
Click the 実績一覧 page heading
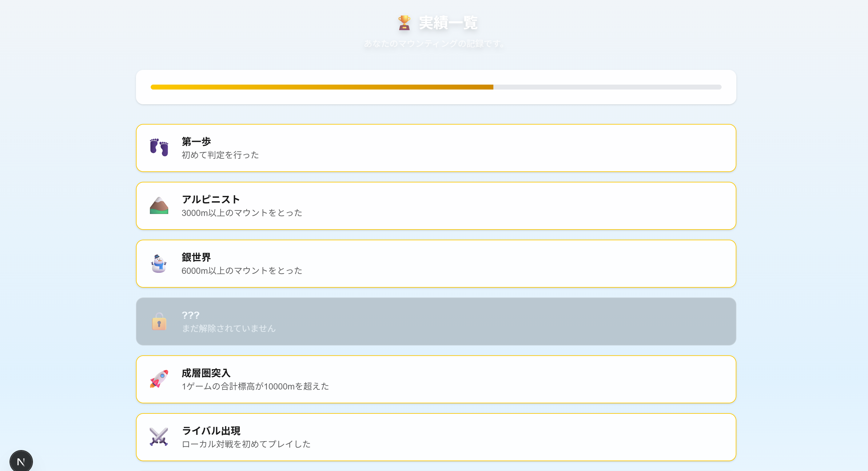[448, 23]
